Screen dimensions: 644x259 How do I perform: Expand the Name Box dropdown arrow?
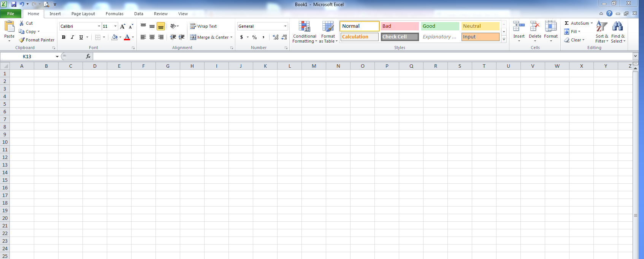(57, 57)
